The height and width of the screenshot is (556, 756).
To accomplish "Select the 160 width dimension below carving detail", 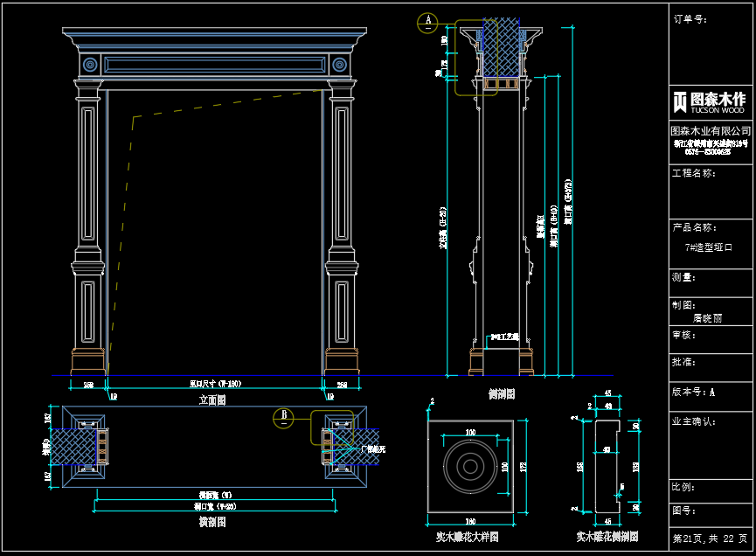I will point(470,519).
